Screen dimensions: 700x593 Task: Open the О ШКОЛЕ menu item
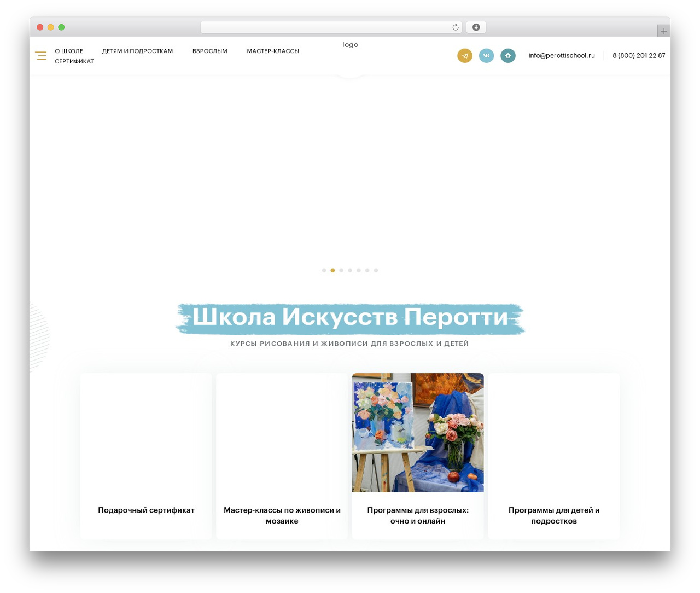(x=69, y=51)
